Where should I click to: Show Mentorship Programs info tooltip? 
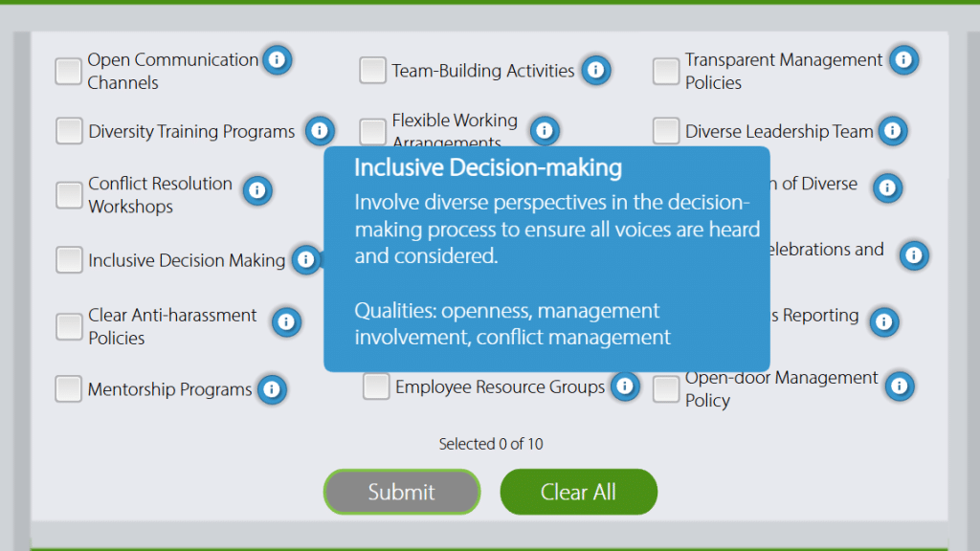272,388
